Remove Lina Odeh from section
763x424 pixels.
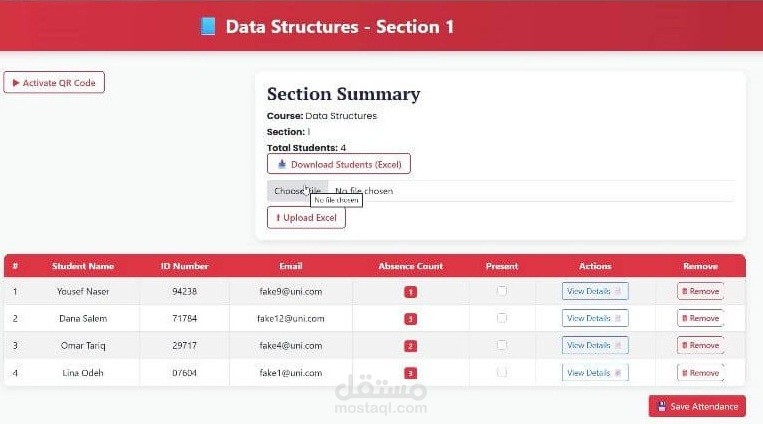coord(700,373)
